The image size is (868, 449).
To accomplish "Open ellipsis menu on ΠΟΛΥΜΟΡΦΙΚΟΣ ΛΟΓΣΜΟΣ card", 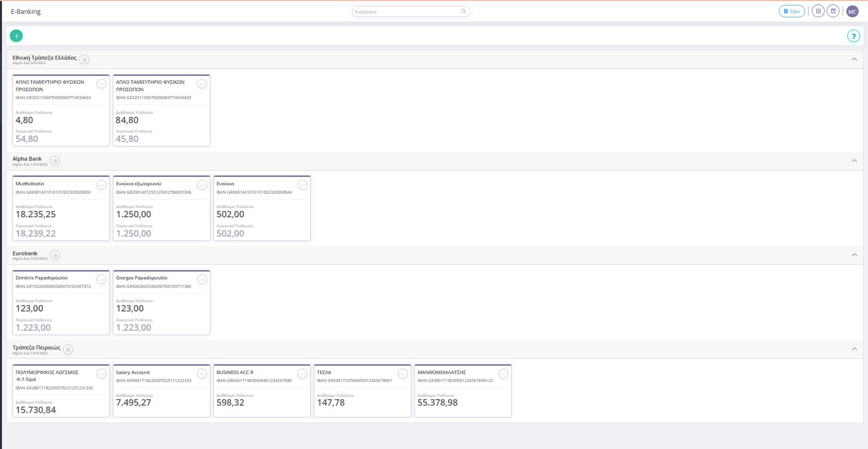I will [101, 374].
